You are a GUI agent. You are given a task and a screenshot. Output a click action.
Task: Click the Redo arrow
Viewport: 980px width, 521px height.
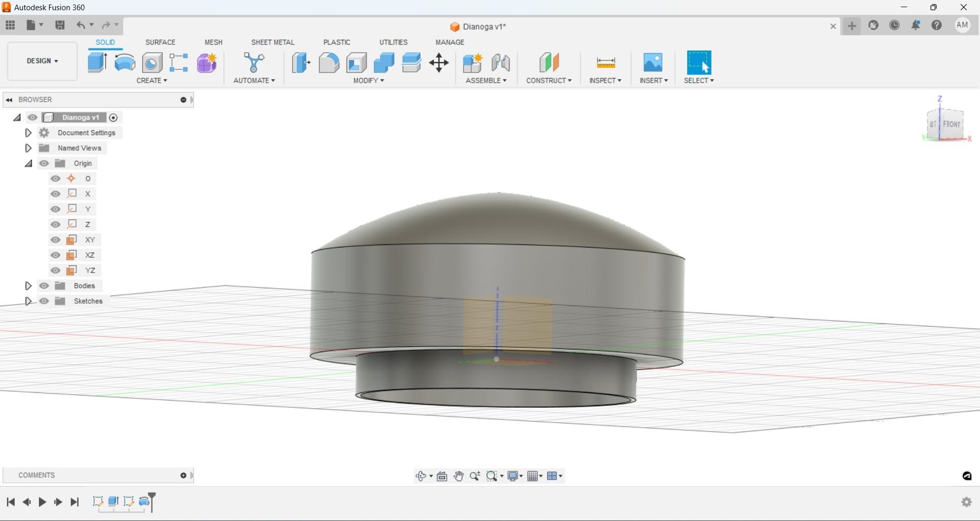(x=106, y=25)
